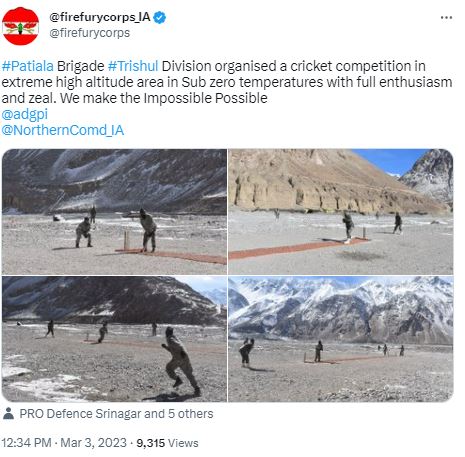Visit the @NorthernComd_IA mention
Viewport: 465px width, 457px height.
63,130
